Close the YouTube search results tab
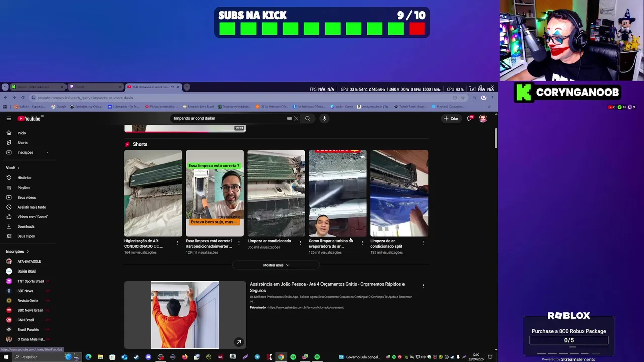This screenshot has height=362, width=644. coord(178,87)
